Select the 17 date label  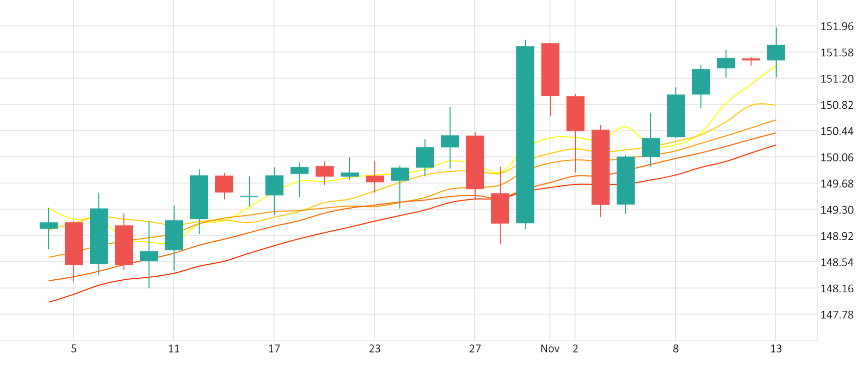pyautogui.click(x=274, y=349)
